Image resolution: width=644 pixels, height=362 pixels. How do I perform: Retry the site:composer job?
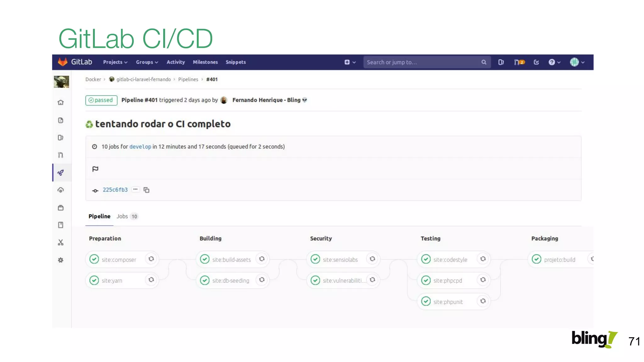pyautogui.click(x=151, y=259)
